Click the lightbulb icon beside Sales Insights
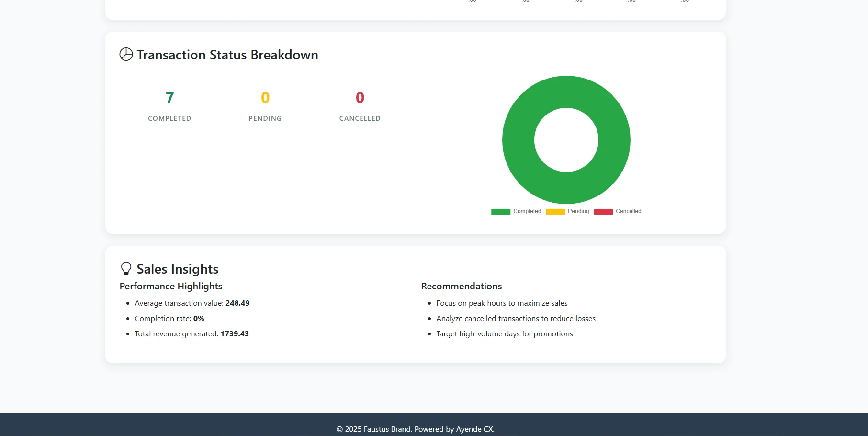The width and height of the screenshot is (868, 436). tap(126, 268)
